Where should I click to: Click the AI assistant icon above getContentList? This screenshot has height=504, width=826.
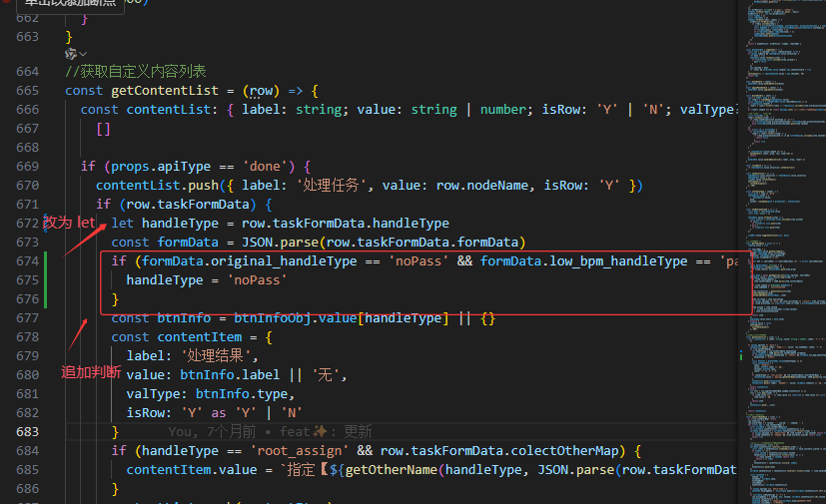click(70, 53)
